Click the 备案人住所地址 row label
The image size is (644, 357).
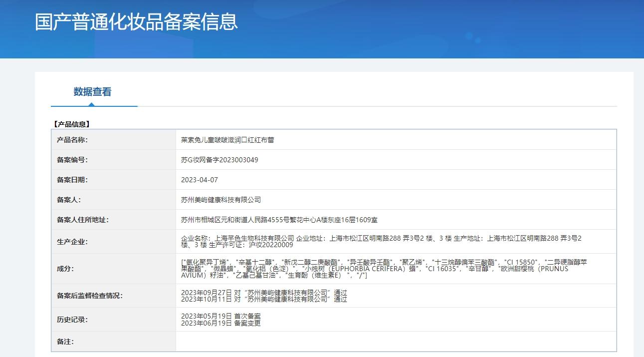[83, 220]
